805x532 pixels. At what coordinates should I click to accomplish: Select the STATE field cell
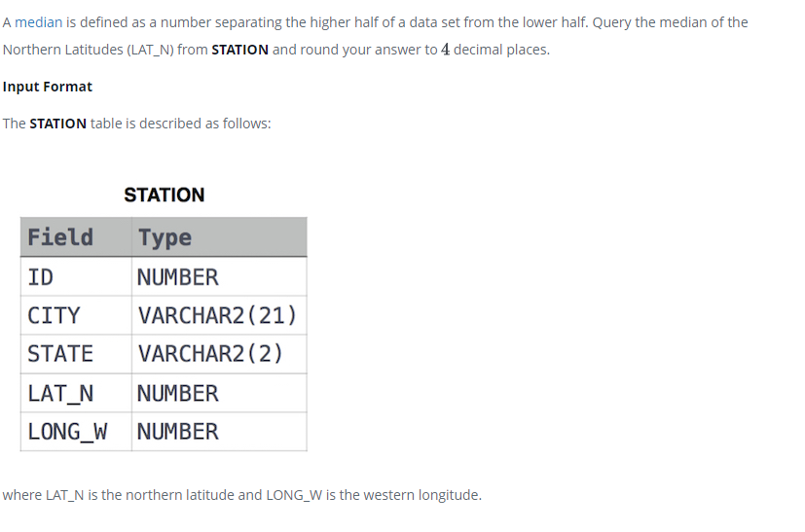tap(76, 354)
